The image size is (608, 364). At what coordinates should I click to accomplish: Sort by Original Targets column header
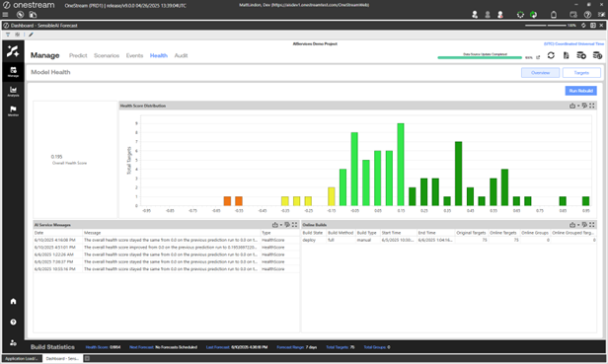471,233
